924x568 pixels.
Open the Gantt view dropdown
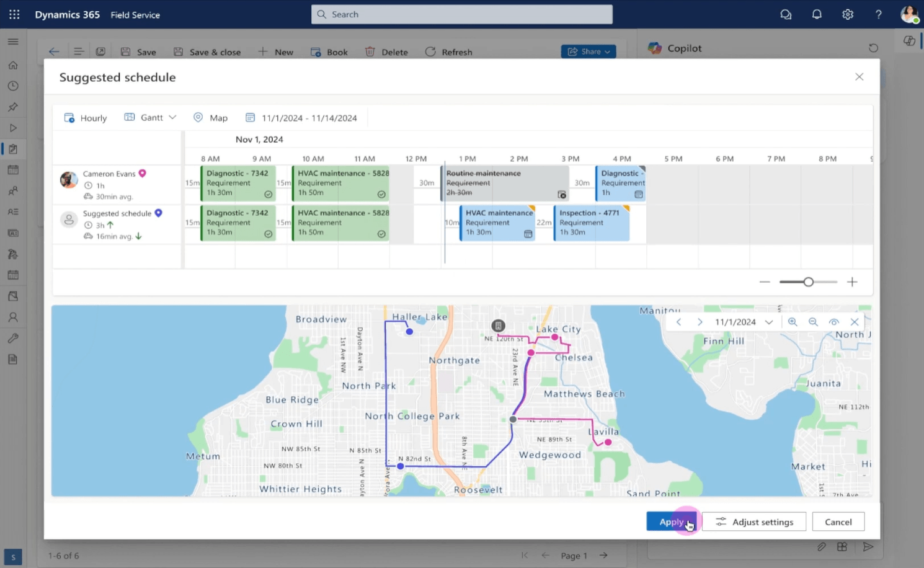pos(151,117)
